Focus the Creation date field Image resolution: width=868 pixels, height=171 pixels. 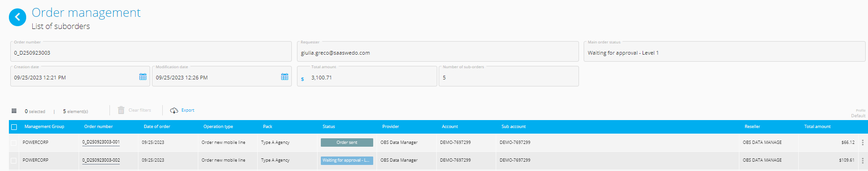click(80, 76)
